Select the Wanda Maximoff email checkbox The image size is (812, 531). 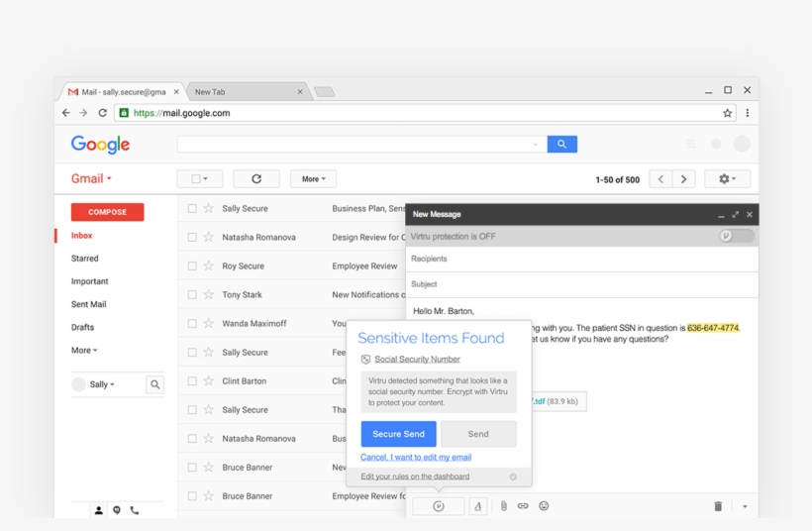click(192, 323)
